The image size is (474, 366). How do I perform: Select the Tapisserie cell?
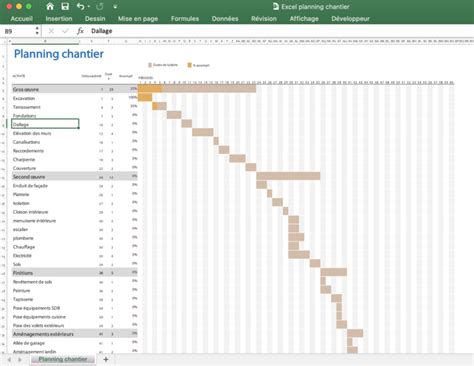tap(45, 299)
